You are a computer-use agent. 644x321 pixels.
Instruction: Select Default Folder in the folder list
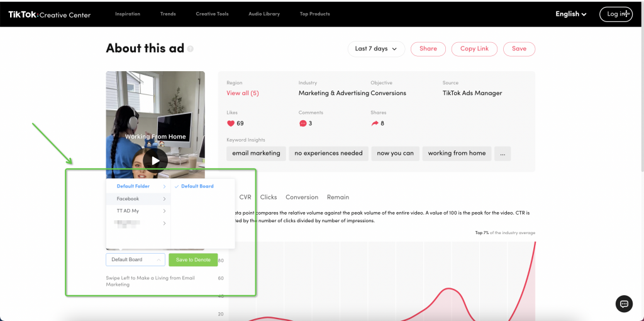pyautogui.click(x=138, y=186)
